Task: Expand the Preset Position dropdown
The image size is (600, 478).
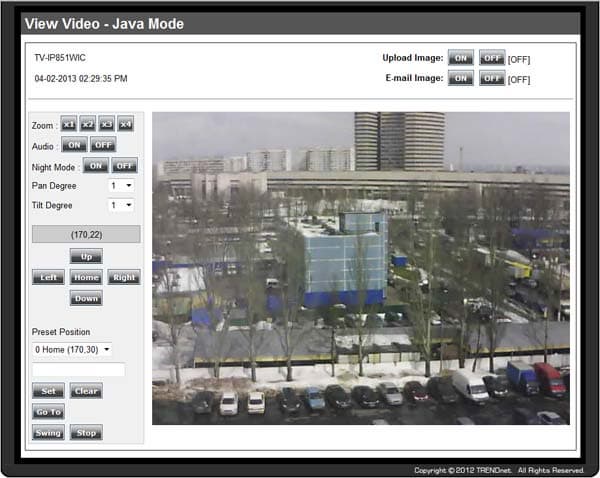Action: tap(72, 349)
